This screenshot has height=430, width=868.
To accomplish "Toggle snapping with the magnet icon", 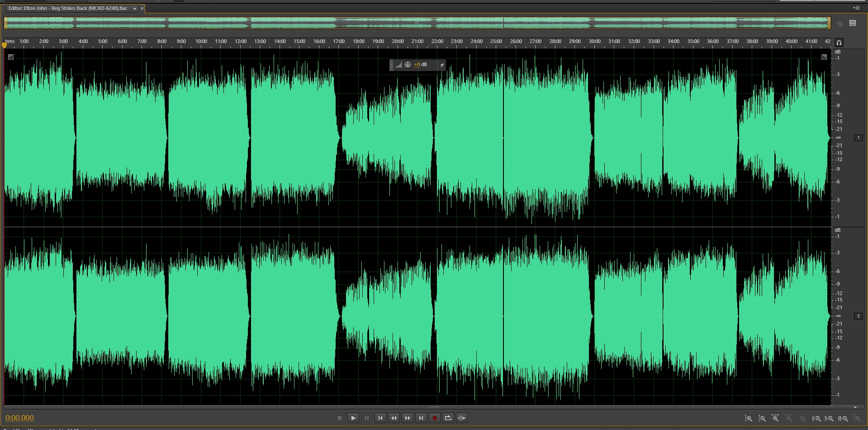I will 839,43.
